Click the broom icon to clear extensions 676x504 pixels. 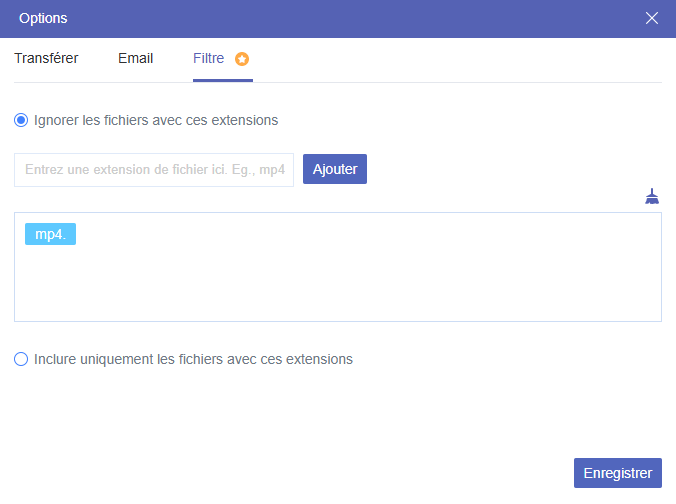[x=652, y=197]
